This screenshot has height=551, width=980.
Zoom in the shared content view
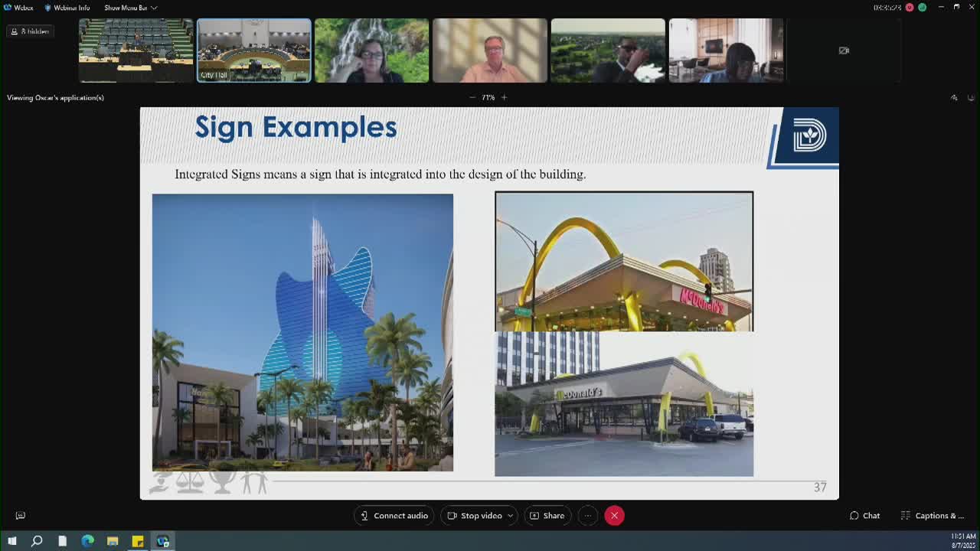pyautogui.click(x=504, y=97)
